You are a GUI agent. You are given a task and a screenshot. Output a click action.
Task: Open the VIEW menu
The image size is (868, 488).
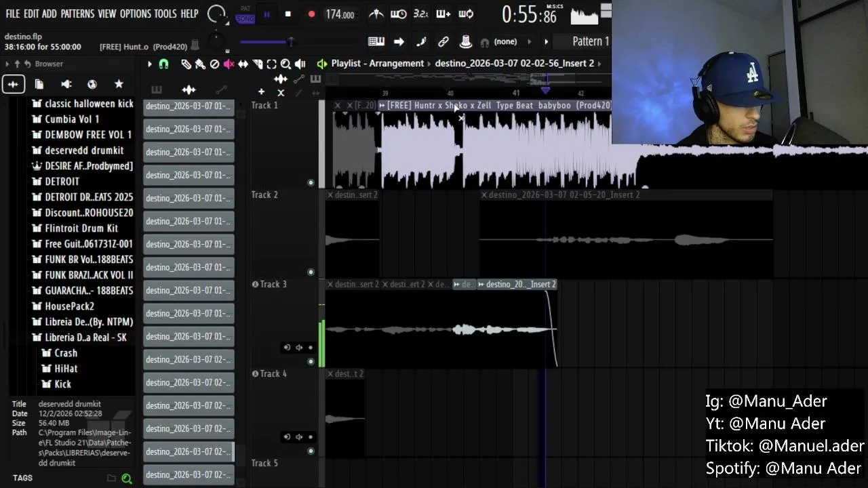point(107,14)
